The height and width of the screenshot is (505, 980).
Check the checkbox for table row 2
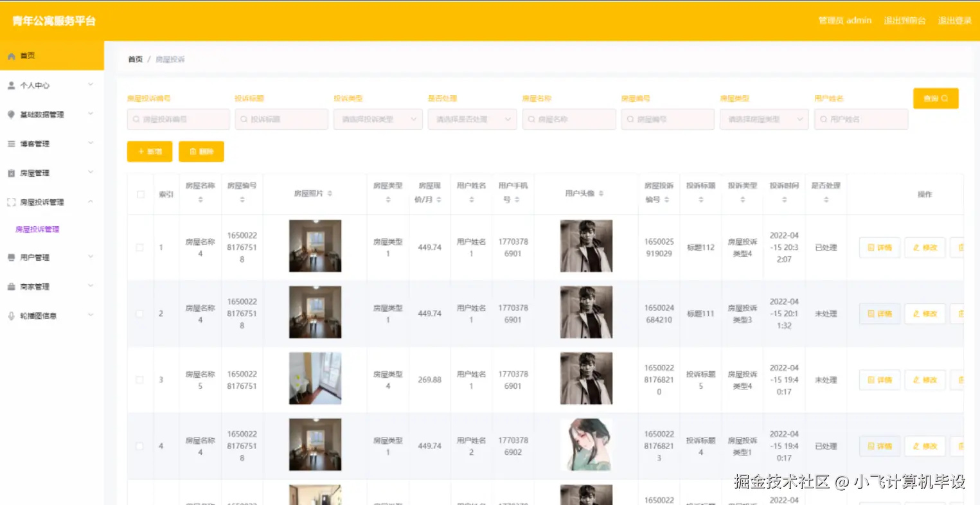[x=139, y=314]
